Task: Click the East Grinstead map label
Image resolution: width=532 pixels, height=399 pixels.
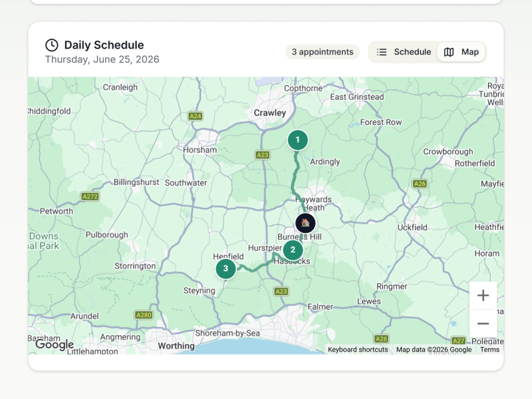Action: click(357, 97)
